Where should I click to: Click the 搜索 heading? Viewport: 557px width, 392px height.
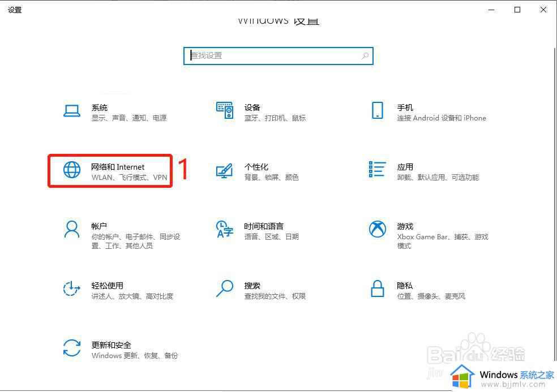tap(252, 286)
